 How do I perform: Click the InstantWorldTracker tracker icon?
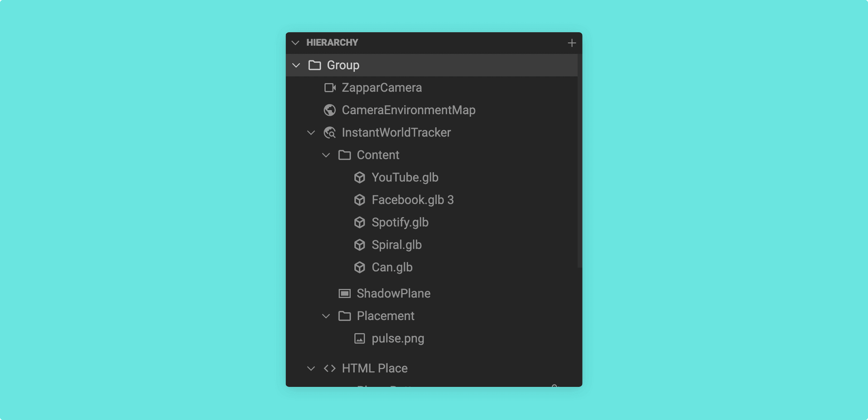tap(330, 132)
